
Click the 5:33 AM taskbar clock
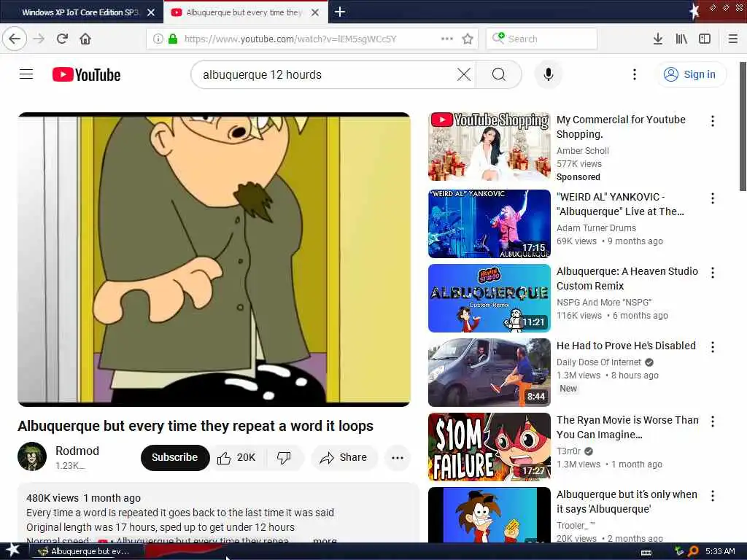click(x=720, y=551)
